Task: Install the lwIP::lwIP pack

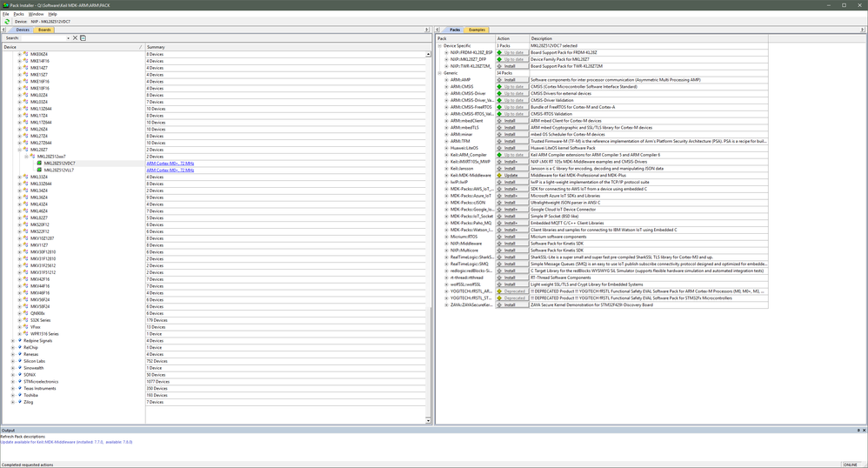Action: pyautogui.click(x=512, y=182)
